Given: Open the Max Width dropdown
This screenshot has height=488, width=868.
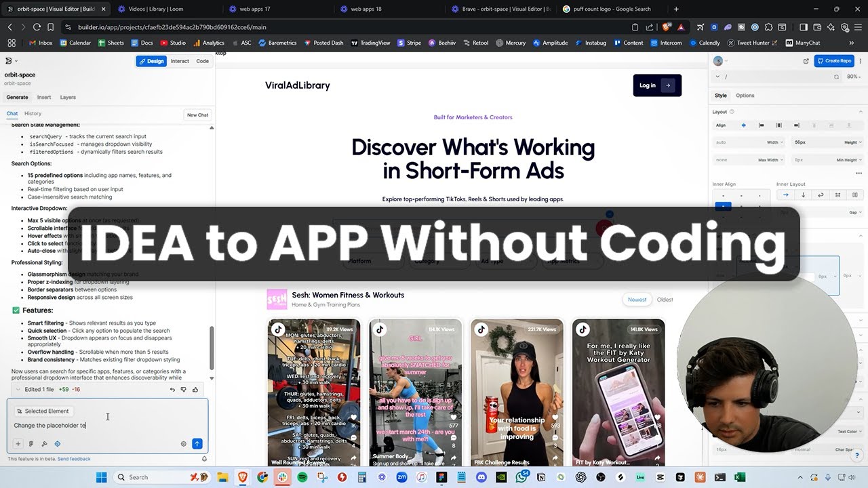Looking at the screenshot, I should [x=771, y=160].
